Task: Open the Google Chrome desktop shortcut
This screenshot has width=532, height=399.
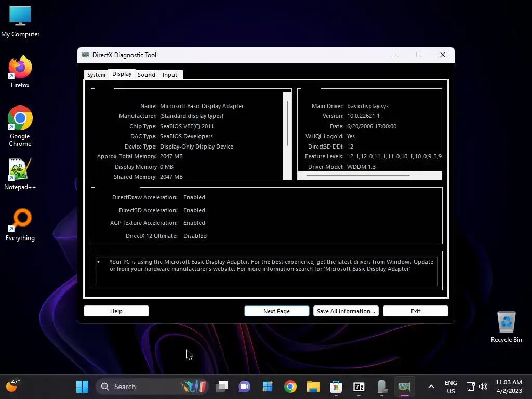Action: click(20, 126)
